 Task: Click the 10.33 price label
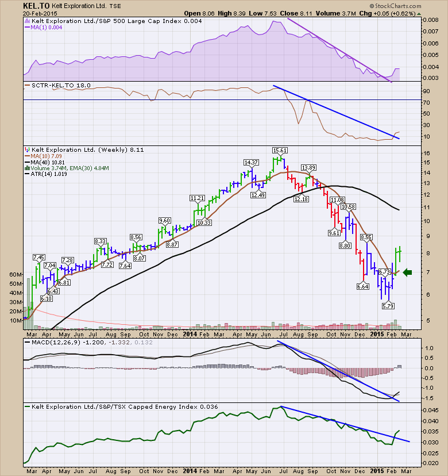(x=204, y=222)
